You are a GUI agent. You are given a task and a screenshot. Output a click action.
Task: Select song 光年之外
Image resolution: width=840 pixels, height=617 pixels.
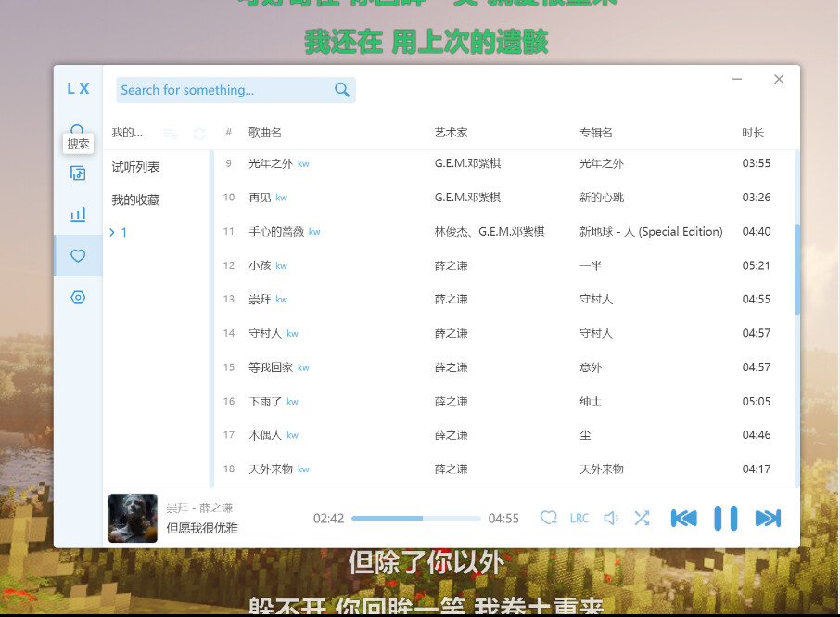[x=271, y=163]
